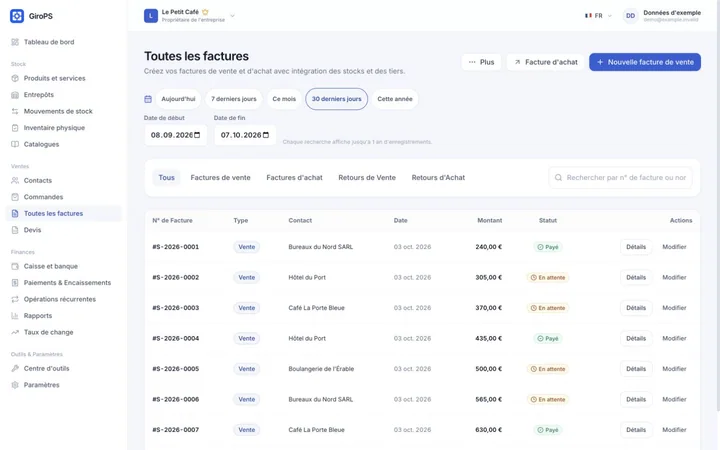Click the Paramètres gear icon
The image size is (720, 450).
coord(15,385)
